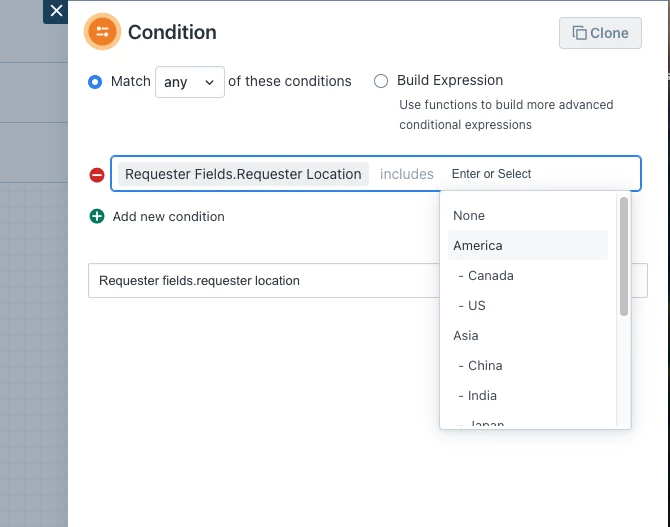This screenshot has width=670, height=527.
Task: Select the Match conditions radio button
Action: (x=95, y=82)
